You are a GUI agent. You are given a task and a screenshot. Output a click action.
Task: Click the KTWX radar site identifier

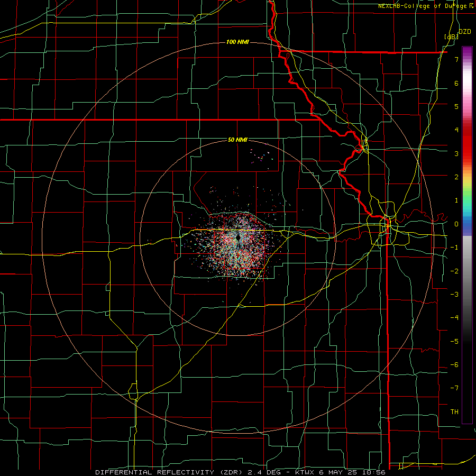305,472
